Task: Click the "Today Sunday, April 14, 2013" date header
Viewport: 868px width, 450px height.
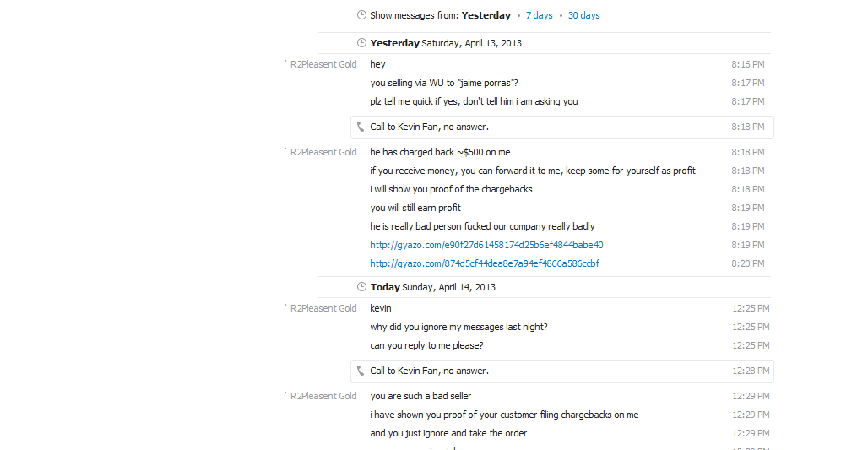Action: coord(432,287)
